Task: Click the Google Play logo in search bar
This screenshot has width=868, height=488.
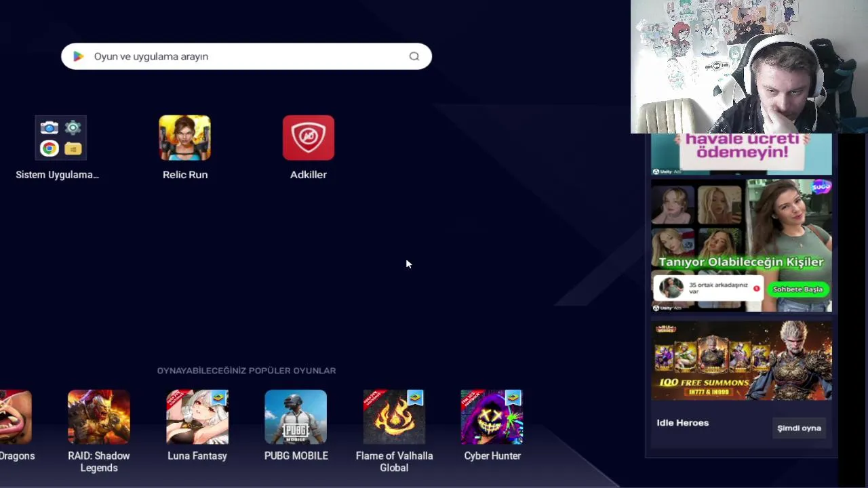Action: (79, 56)
